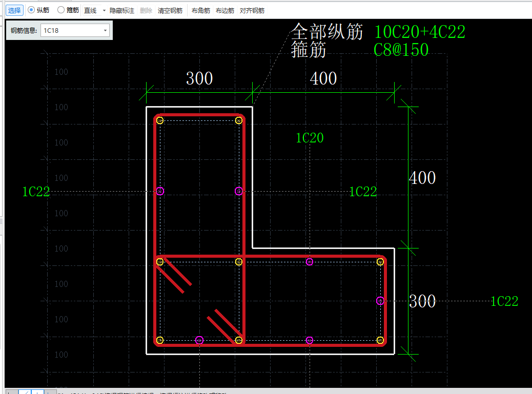The height and width of the screenshot is (394, 532).
Task: Click the right-side 400 vertical dimension
Action: (x=422, y=178)
